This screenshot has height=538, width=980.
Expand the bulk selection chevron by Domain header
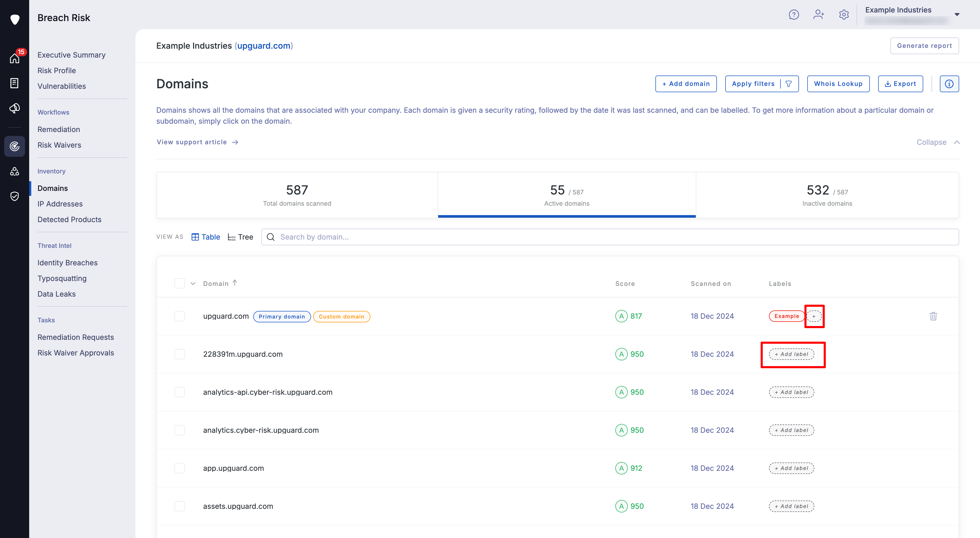[x=193, y=284]
